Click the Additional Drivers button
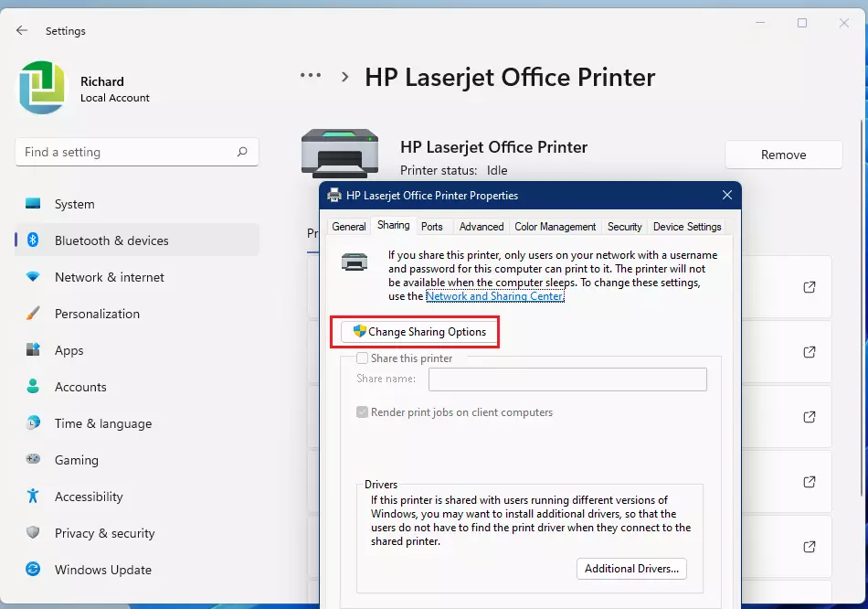The width and height of the screenshot is (868, 609). (x=631, y=569)
